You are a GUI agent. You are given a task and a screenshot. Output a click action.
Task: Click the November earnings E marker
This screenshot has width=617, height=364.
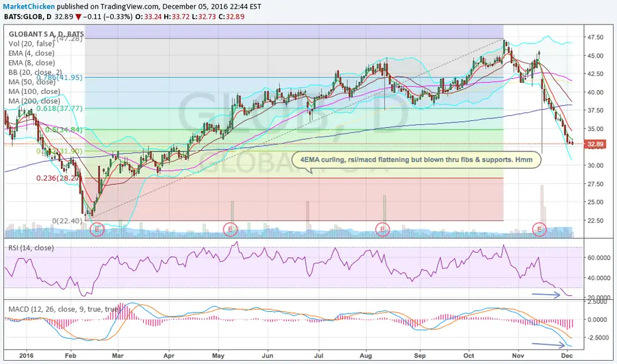(539, 229)
